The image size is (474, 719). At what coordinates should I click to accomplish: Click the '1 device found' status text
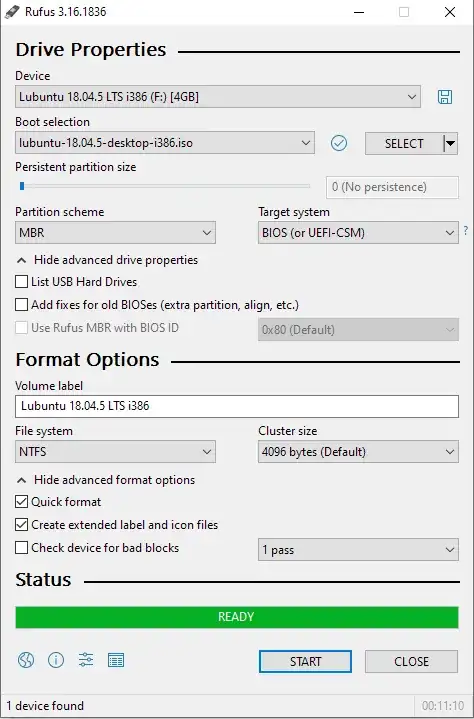[45, 706]
